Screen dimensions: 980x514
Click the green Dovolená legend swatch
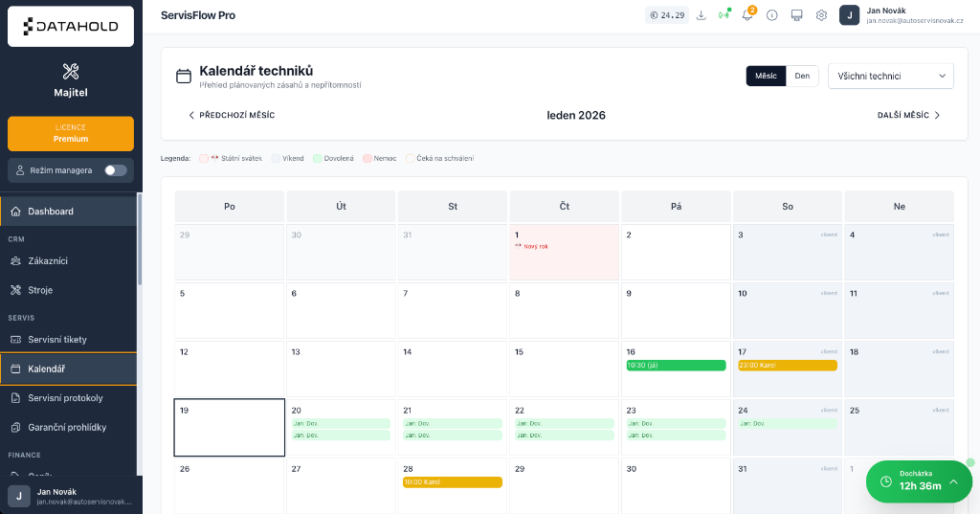317,158
